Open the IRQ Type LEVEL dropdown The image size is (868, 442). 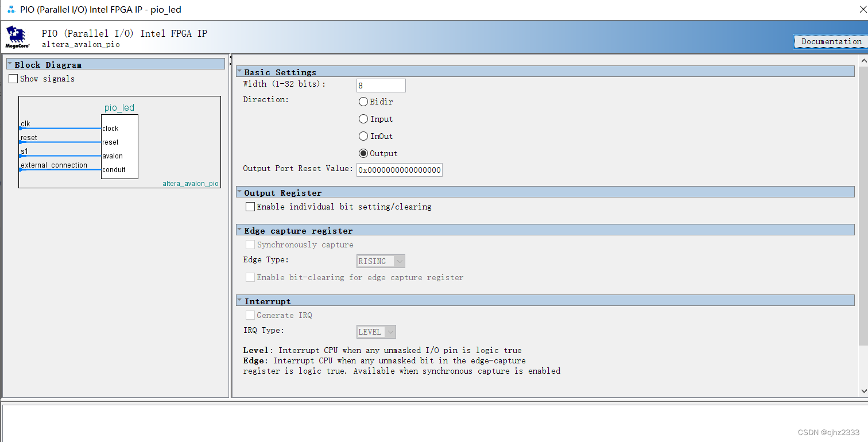377,332
